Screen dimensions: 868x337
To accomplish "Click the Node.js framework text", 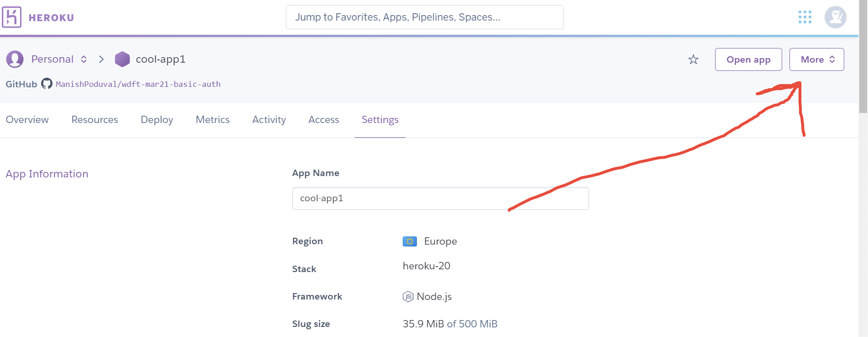I will point(434,297).
